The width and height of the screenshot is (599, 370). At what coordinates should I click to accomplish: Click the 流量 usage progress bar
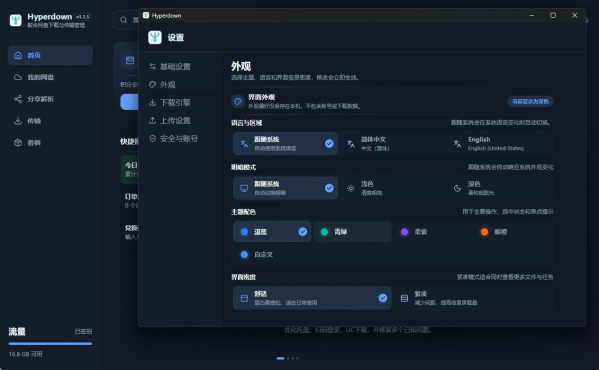click(50, 344)
